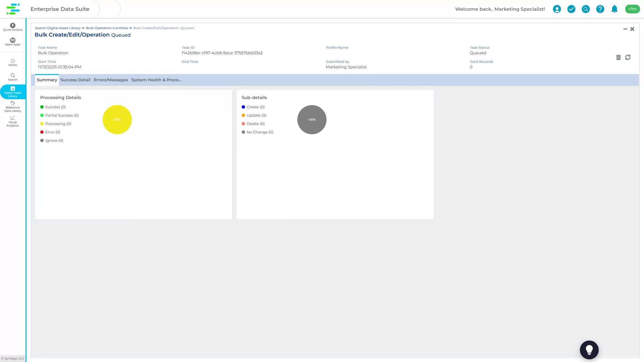Open the user profile icon

pyautogui.click(x=557, y=9)
